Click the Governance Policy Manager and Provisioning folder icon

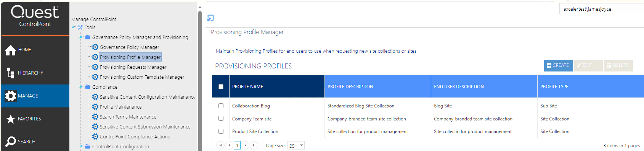[x=88, y=37]
